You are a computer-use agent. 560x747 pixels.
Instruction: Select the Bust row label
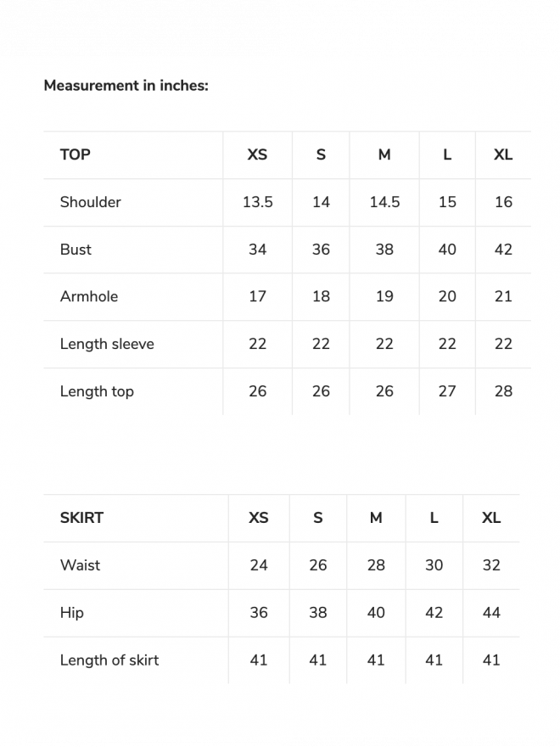(x=76, y=250)
